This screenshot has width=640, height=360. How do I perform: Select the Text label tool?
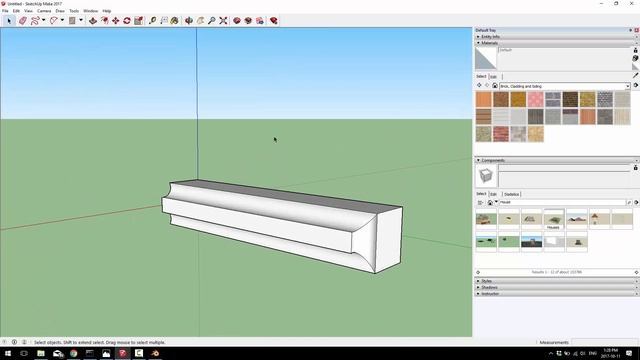[x=164, y=20]
